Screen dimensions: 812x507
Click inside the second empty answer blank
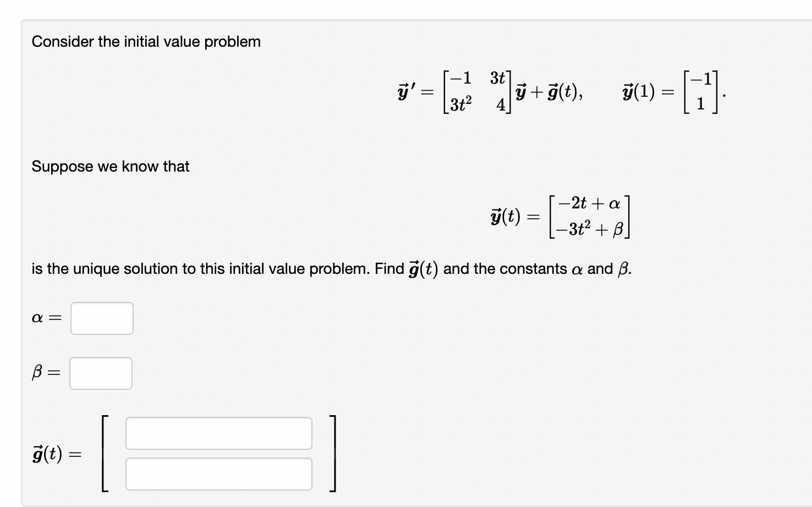pyautogui.click(x=101, y=373)
